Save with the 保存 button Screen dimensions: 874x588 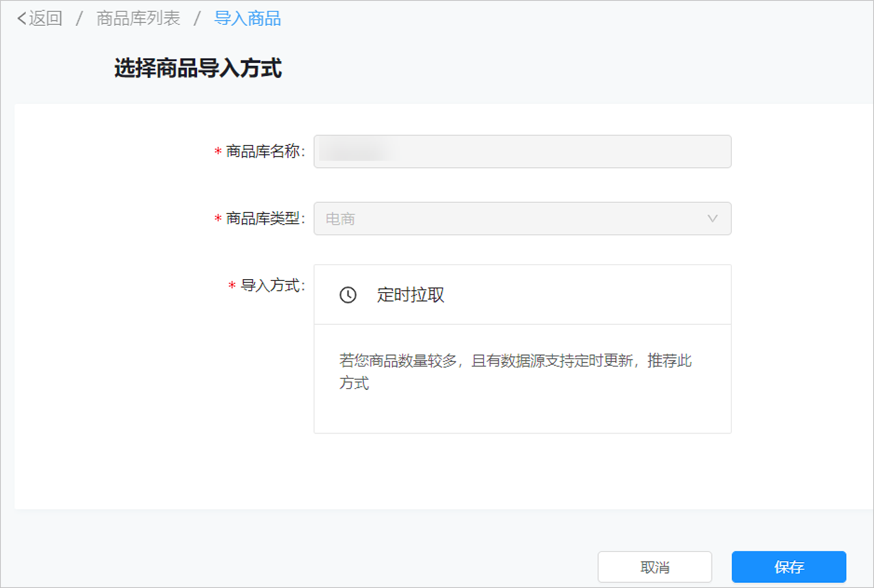click(x=789, y=567)
